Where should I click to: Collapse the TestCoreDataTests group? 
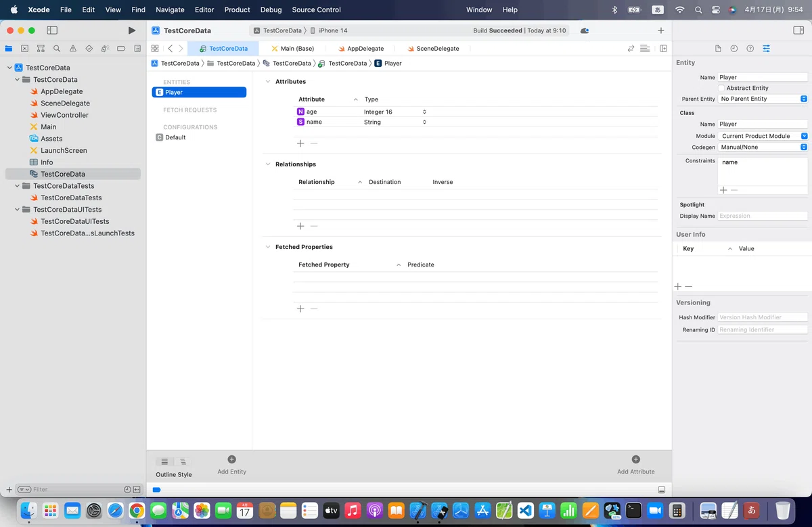(x=18, y=185)
